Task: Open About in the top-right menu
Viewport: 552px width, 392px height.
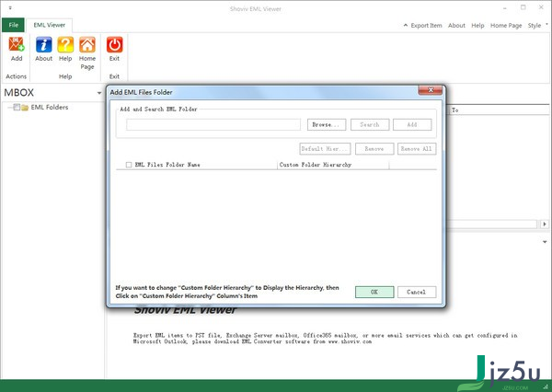Action: click(x=456, y=26)
